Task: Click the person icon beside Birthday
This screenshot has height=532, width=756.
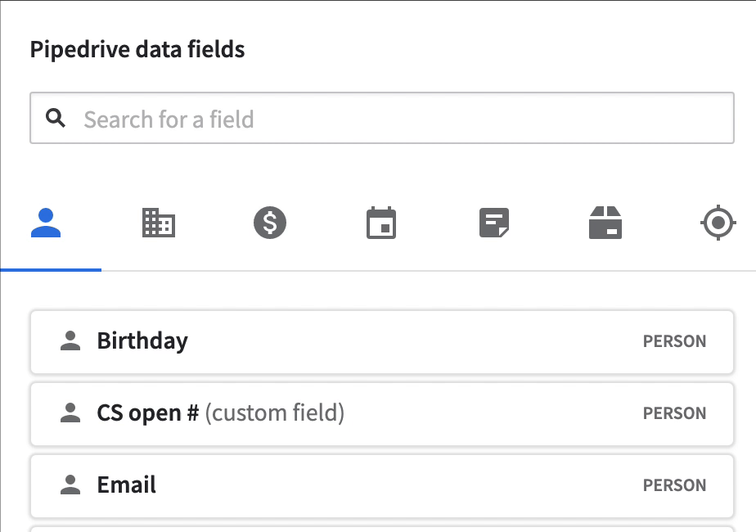Action: pyautogui.click(x=70, y=340)
